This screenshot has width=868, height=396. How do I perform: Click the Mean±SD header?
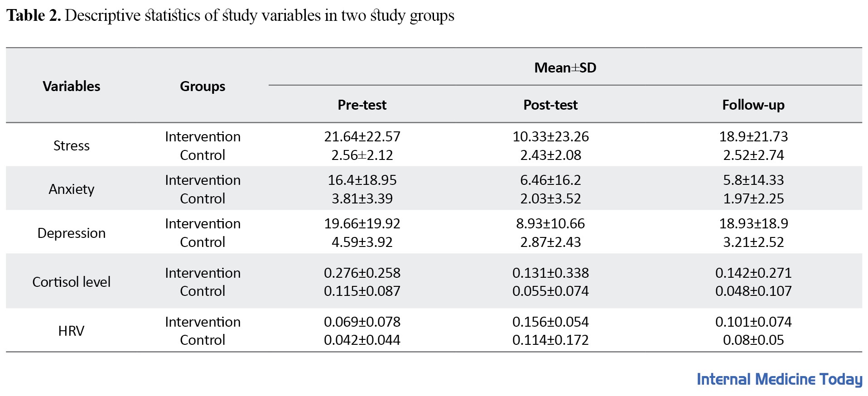click(x=565, y=68)
